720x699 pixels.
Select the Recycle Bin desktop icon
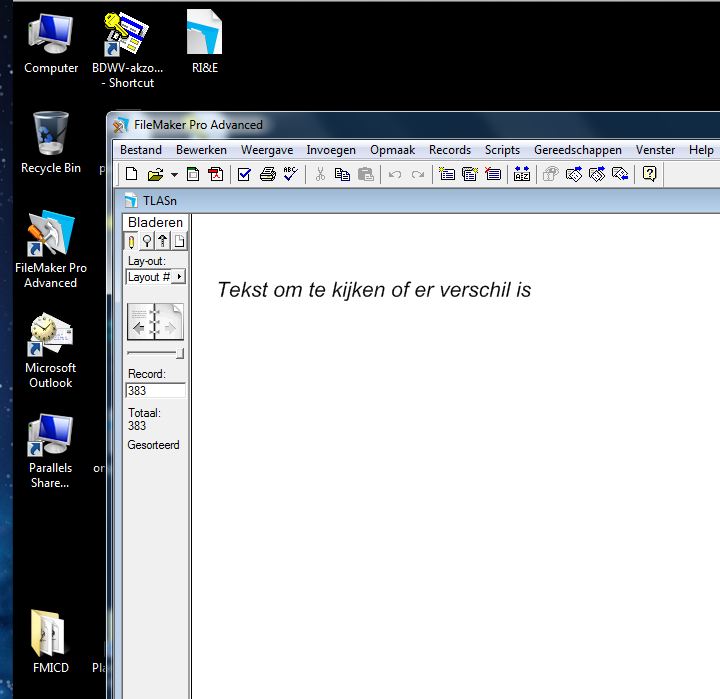pos(51,143)
